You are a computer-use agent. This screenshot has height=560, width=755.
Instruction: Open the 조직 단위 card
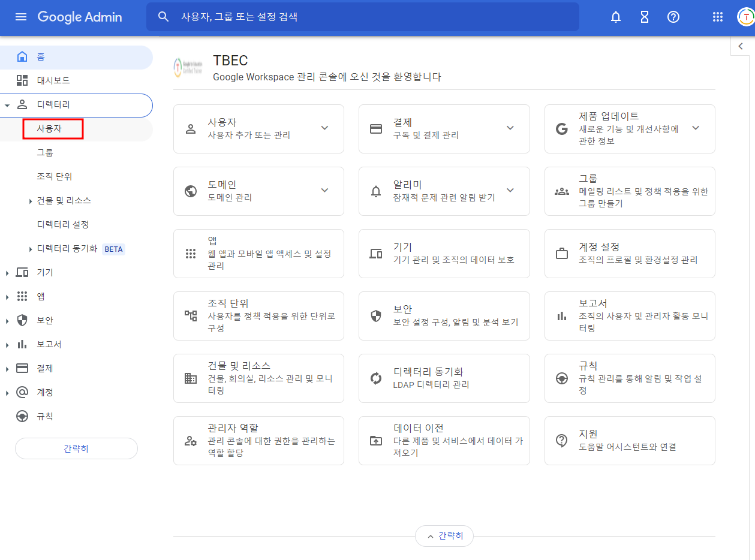(x=258, y=316)
